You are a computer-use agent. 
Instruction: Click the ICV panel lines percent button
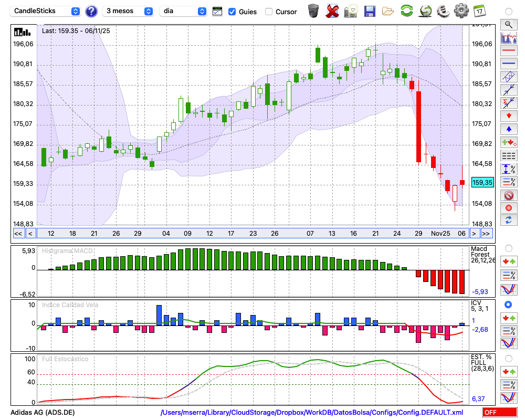(x=509, y=331)
